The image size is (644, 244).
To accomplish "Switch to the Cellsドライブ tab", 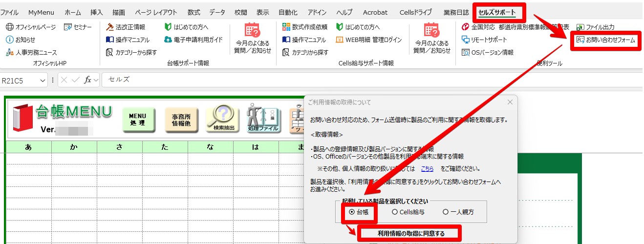I will click(x=416, y=12).
